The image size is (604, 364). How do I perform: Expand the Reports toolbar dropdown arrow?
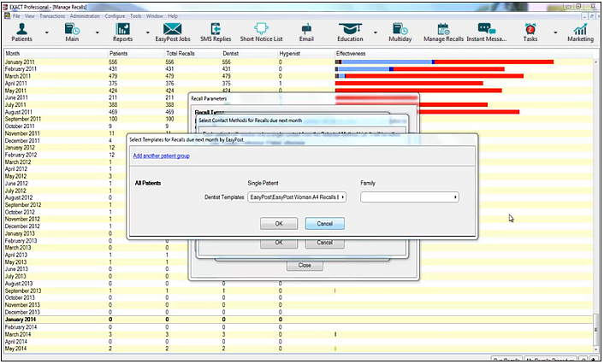pos(147,32)
